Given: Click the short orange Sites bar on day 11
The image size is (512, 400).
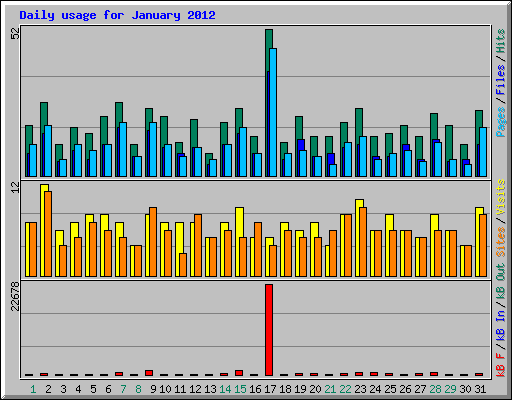Looking at the screenshot, I should point(183,265).
